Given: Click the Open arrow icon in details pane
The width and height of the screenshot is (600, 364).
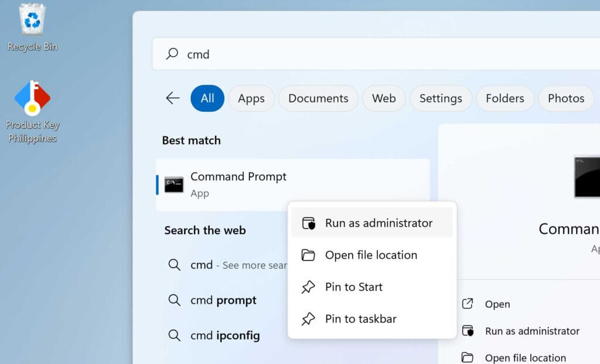Looking at the screenshot, I should pyautogui.click(x=468, y=304).
